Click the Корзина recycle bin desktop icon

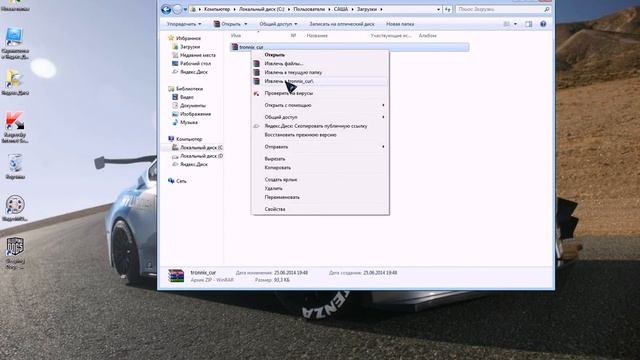coord(15,167)
